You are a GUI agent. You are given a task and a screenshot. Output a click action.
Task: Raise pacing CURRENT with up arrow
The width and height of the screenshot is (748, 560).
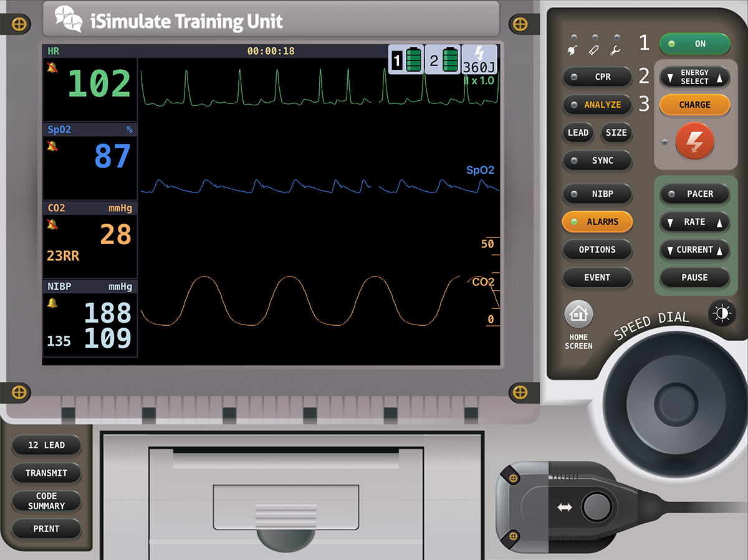pyautogui.click(x=719, y=250)
